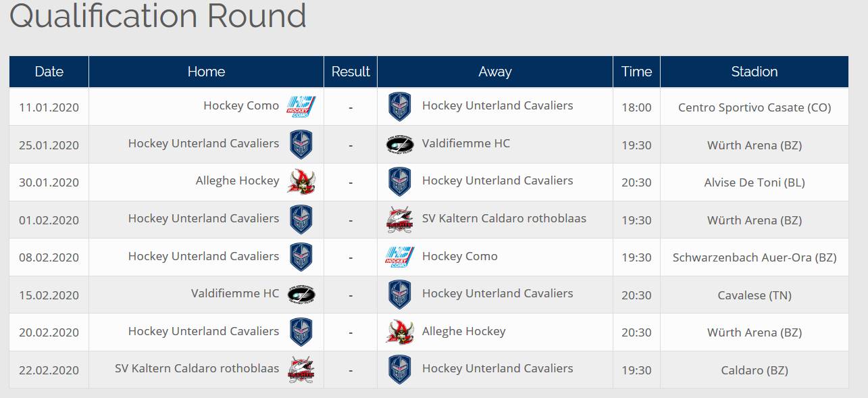The image size is (868, 398).
Task: Click the Date column header
Action: (x=49, y=72)
